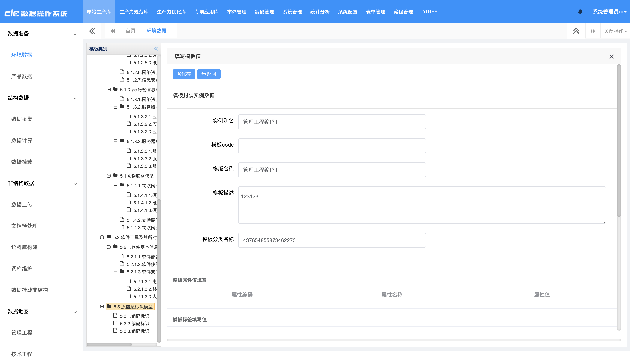This screenshot has width=630, height=364.
Task: Click the scroll tabs left arrow icon
Action: tap(113, 31)
